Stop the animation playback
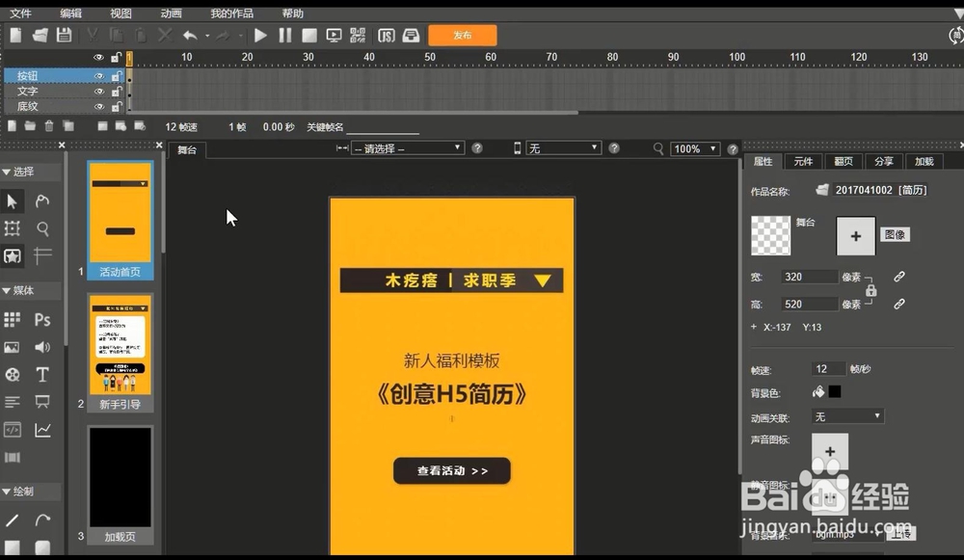The image size is (964, 560). (309, 36)
